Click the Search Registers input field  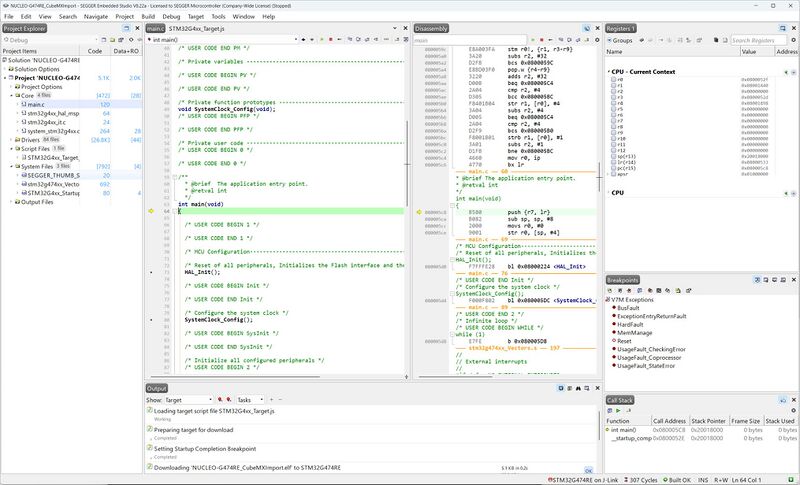[760, 40]
